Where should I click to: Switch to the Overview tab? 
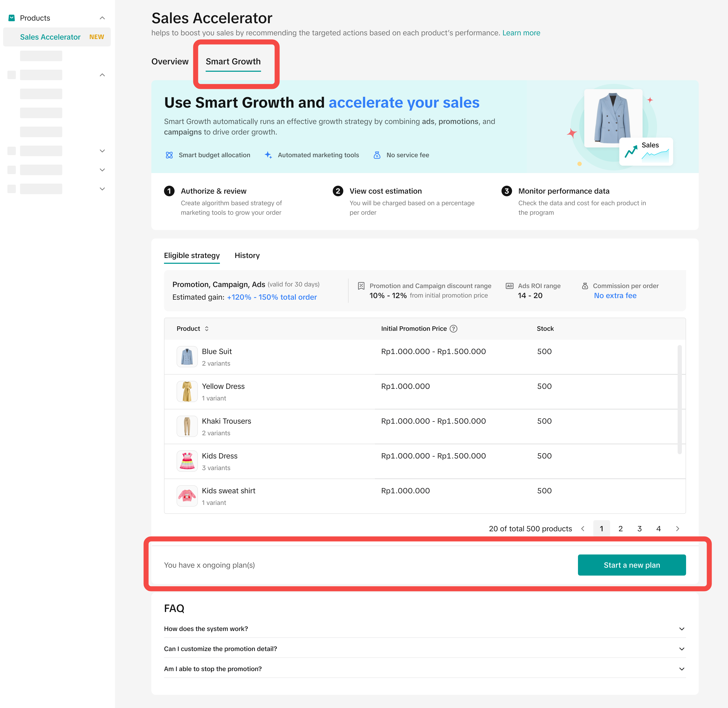170,61
